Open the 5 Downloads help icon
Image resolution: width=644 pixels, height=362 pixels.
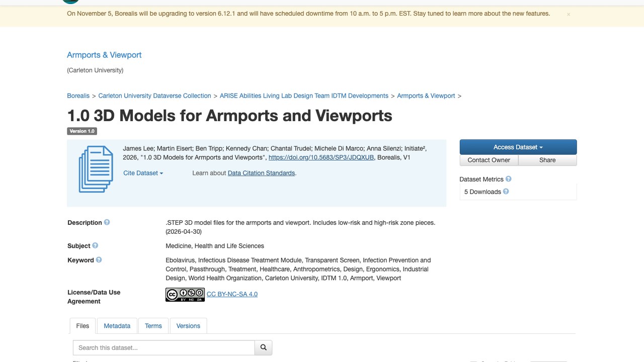coord(506,191)
